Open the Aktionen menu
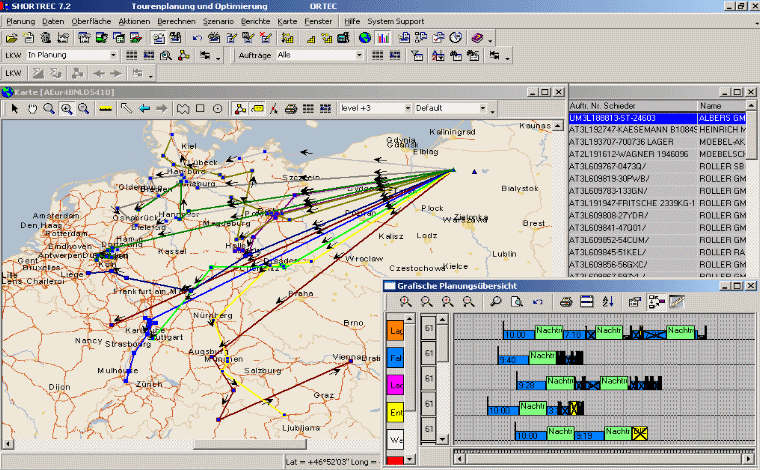The width and height of the screenshot is (760, 470). tap(134, 21)
